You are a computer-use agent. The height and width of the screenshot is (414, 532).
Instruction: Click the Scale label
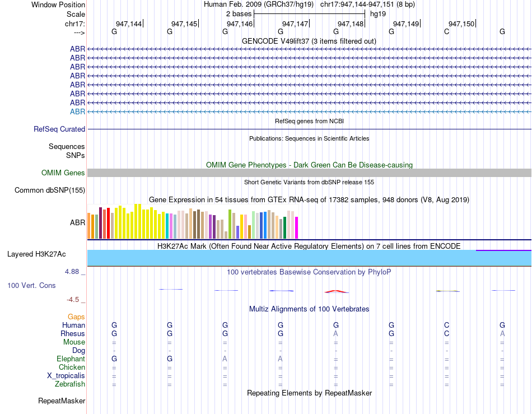(x=76, y=14)
